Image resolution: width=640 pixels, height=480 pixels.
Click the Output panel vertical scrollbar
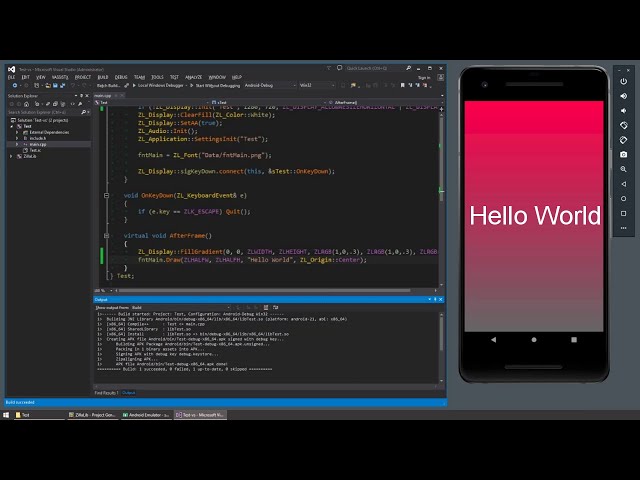441,335
